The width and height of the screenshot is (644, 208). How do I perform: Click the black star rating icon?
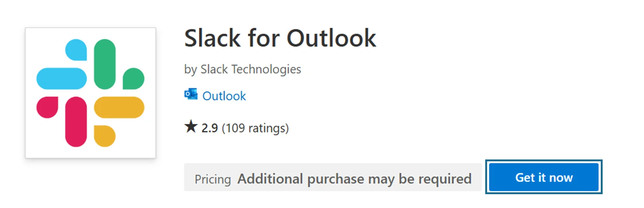(191, 127)
